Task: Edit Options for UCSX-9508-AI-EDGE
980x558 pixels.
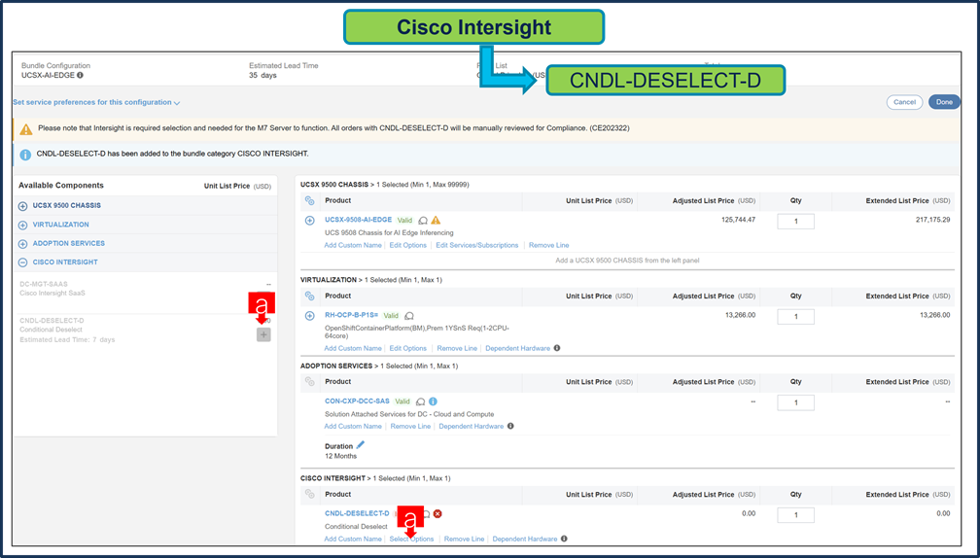Action: (408, 246)
